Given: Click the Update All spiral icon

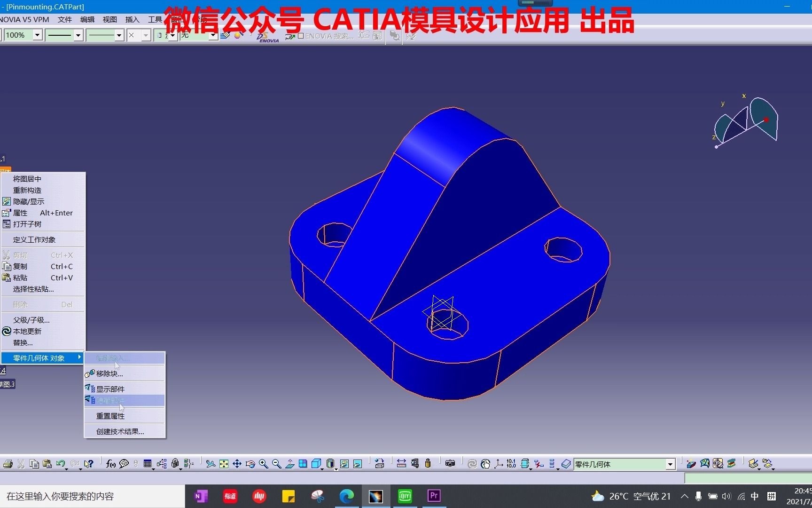Looking at the screenshot, I should pyautogui.click(x=472, y=464).
